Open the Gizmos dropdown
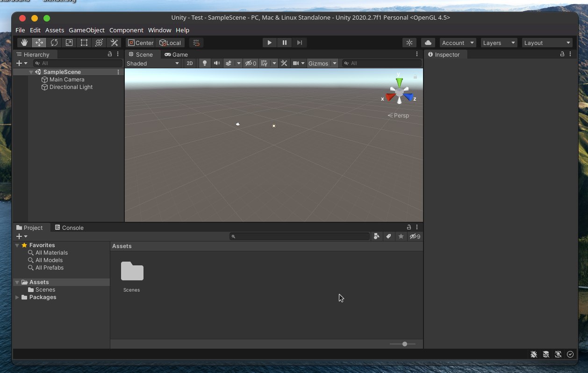 tap(322, 63)
